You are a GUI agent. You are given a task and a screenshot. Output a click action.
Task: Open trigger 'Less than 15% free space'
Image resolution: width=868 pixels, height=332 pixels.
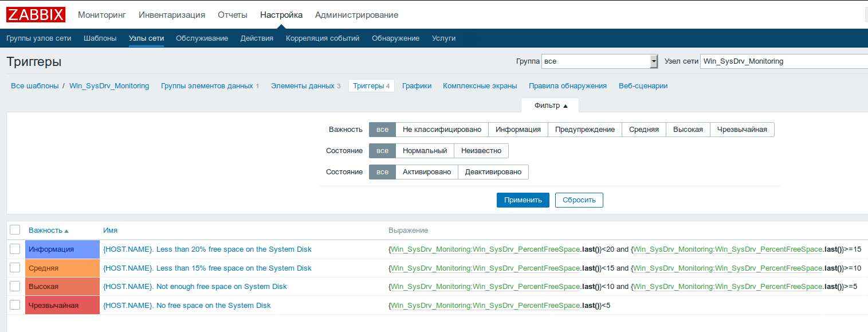(x=207, y=268)
